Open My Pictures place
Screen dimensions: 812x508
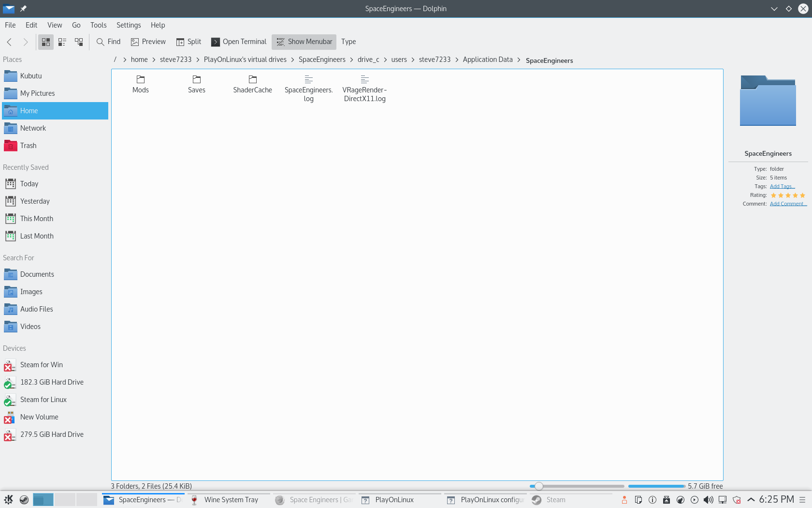55,93
